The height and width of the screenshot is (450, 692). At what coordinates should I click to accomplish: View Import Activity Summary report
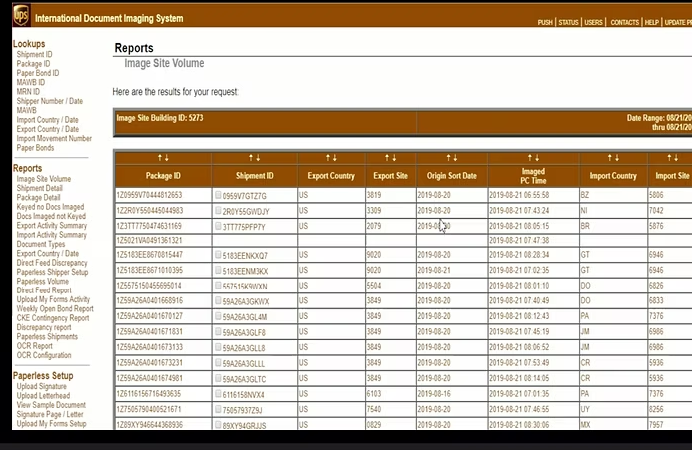52,235
